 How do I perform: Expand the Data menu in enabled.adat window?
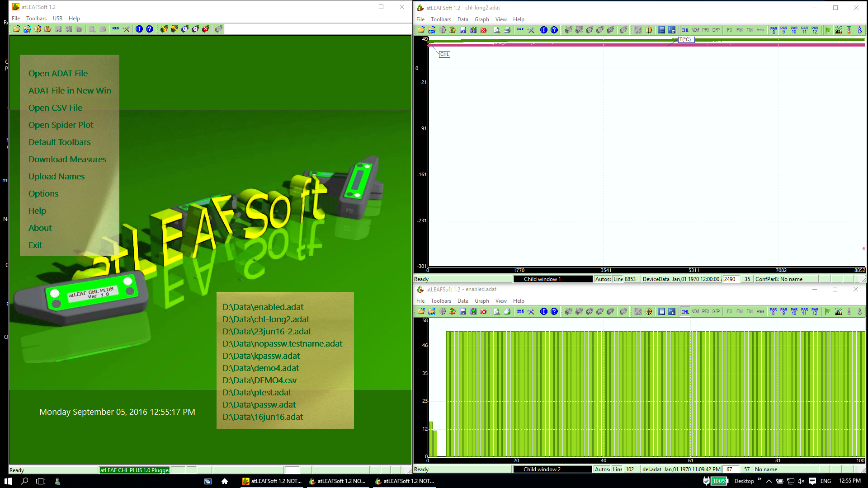pyautogui.click(x=462, y=301)
